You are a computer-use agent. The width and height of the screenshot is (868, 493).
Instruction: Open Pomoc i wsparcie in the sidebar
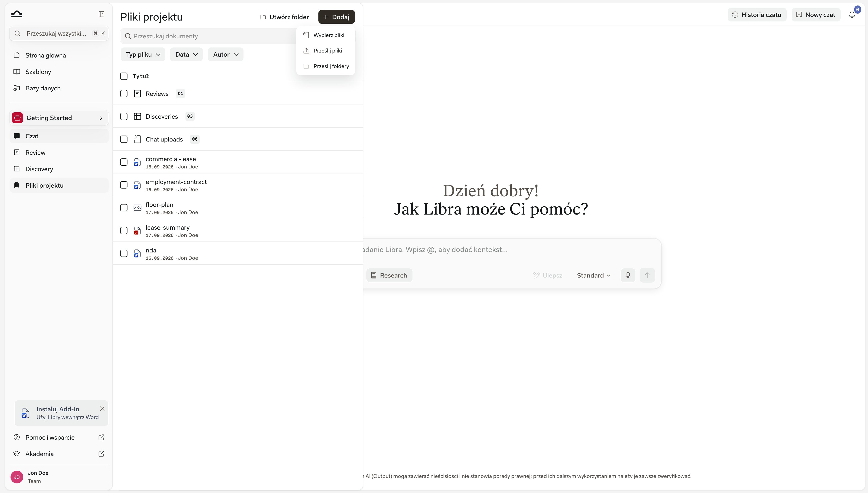point(59,437)
